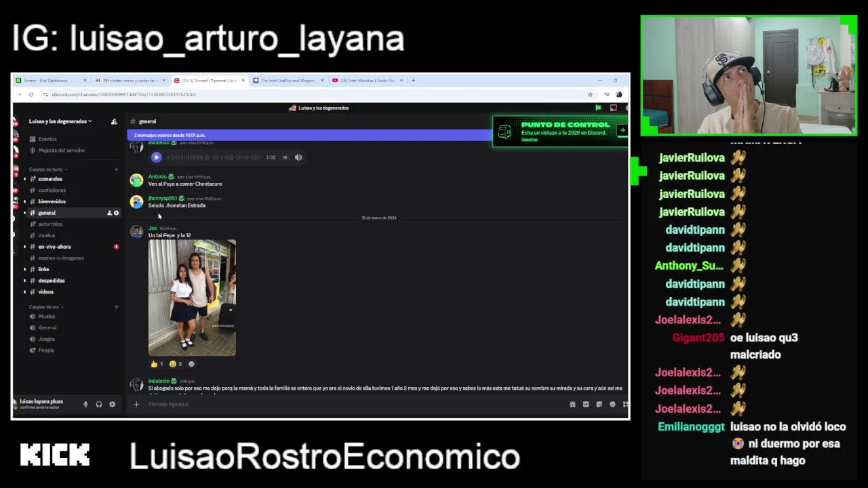Dismiss the Punto de Control banner link
Image resolution: width=868 pixels, height=488 pixels.
(529, 139)
